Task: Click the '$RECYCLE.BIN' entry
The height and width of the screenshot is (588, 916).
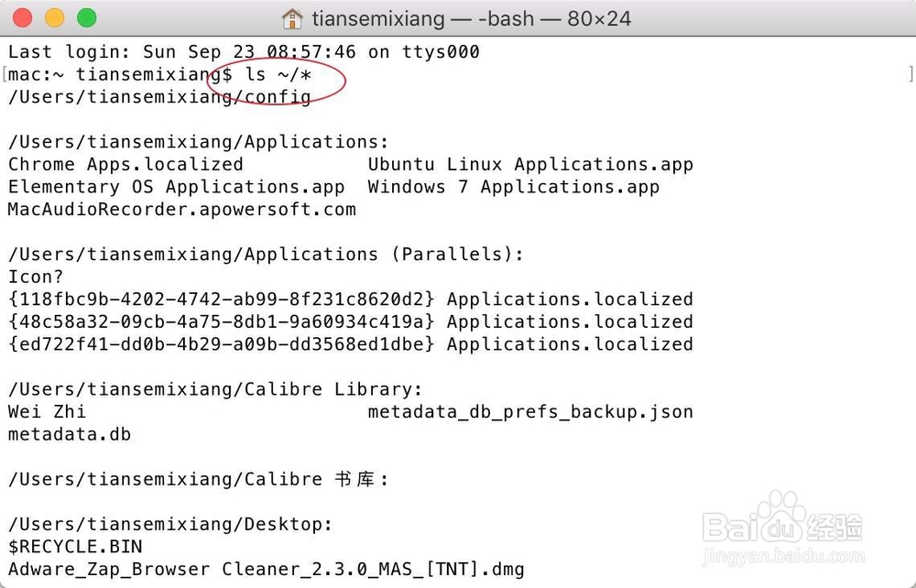Action: point(75,547)
